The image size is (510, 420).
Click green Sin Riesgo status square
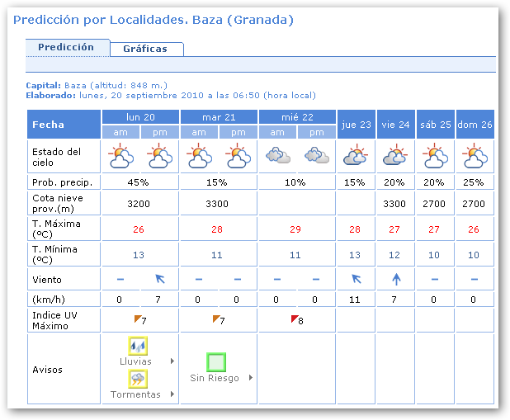click(x=216, y=362)
